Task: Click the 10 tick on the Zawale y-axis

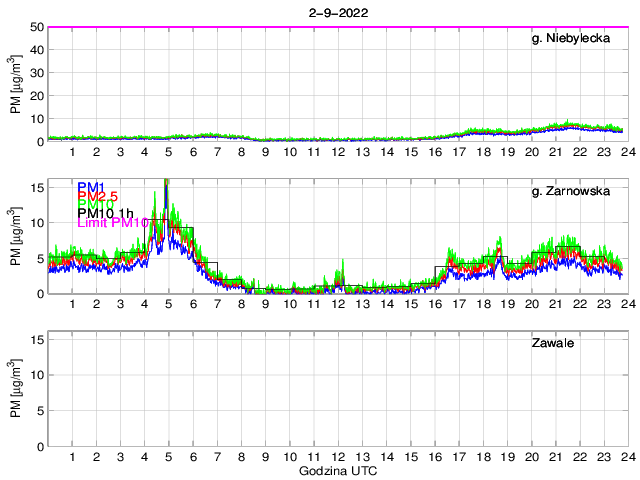Action: [x=37, y=375]
